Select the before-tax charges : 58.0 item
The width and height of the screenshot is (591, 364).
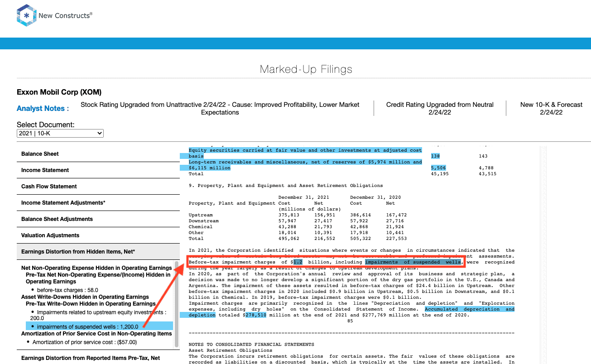click(68, 290)
